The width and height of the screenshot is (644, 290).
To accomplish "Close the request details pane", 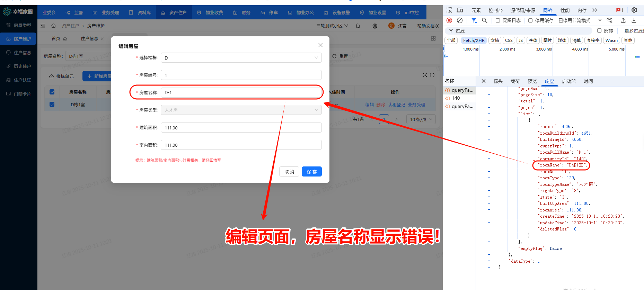I will 484,81.
